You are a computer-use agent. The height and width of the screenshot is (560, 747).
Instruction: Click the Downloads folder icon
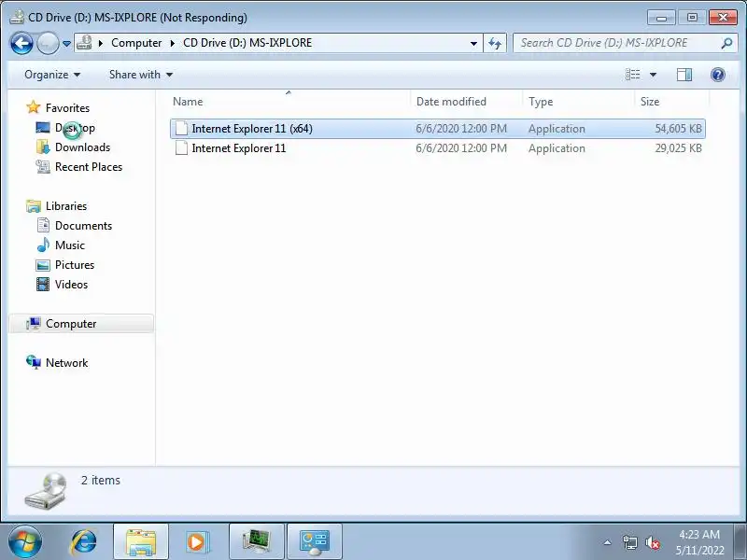coord(43,147)
